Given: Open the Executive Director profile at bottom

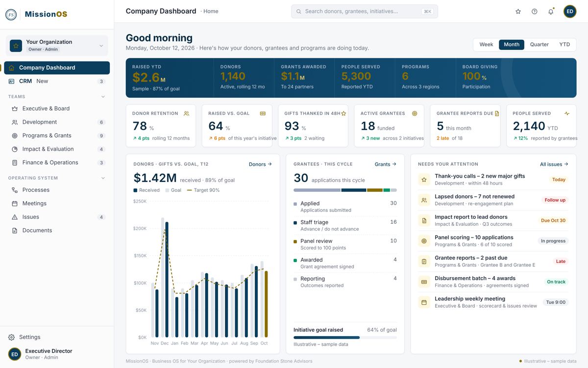Looking at the screenshot, I should click(x=57, y=354).
